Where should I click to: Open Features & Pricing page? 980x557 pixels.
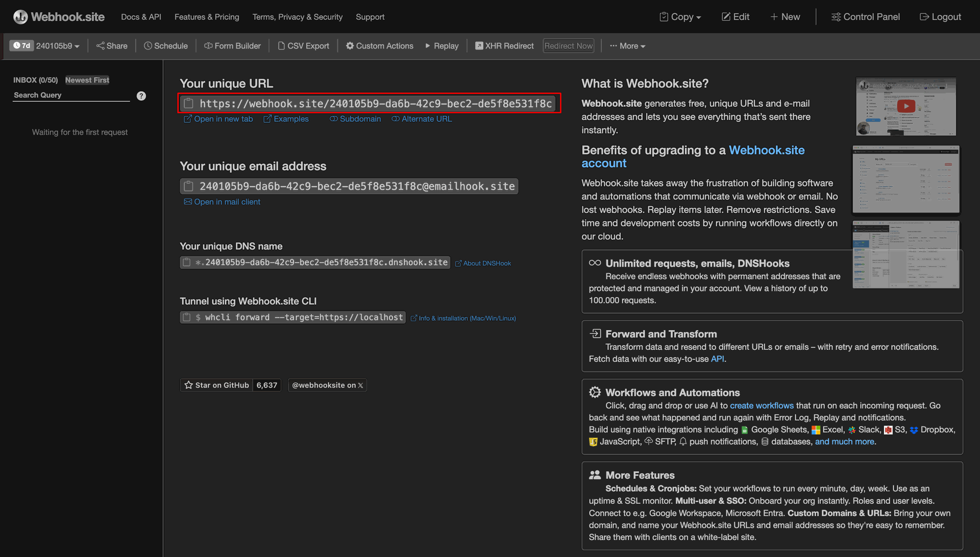207,17
